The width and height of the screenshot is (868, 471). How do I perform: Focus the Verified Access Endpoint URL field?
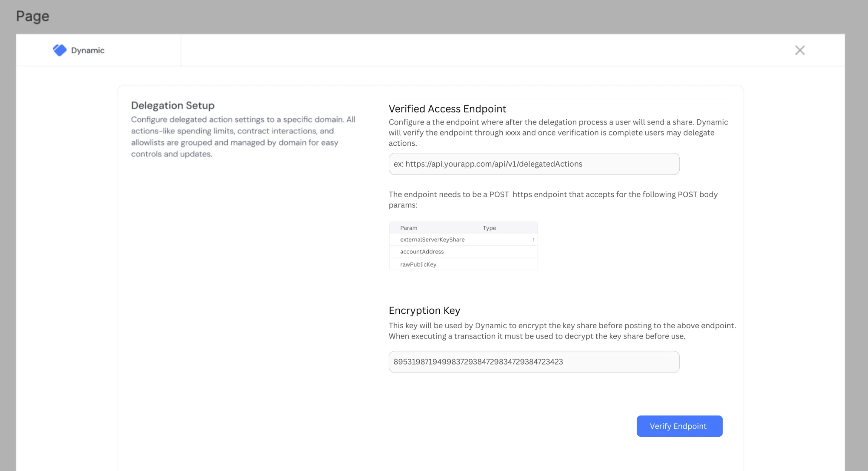point(533,164)
